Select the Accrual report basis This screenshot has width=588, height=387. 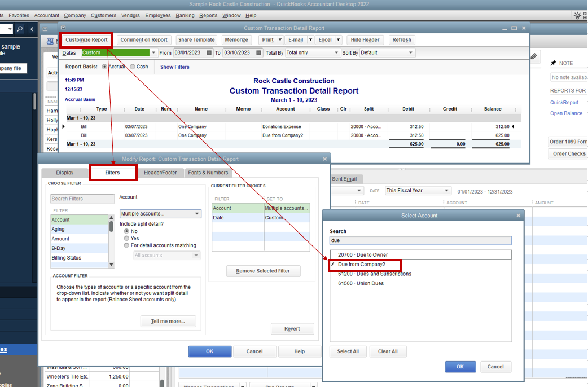[104, 67]
